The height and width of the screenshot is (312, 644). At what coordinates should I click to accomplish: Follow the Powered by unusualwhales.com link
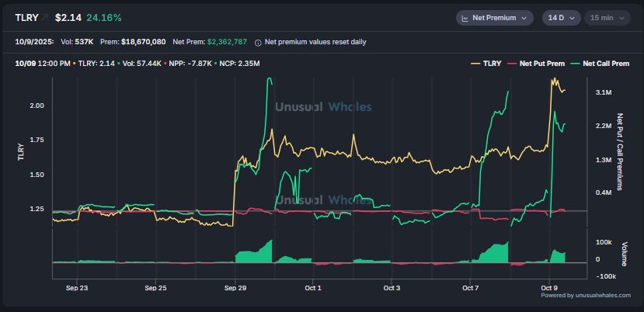pyautogui.click(x=586, y=295)
